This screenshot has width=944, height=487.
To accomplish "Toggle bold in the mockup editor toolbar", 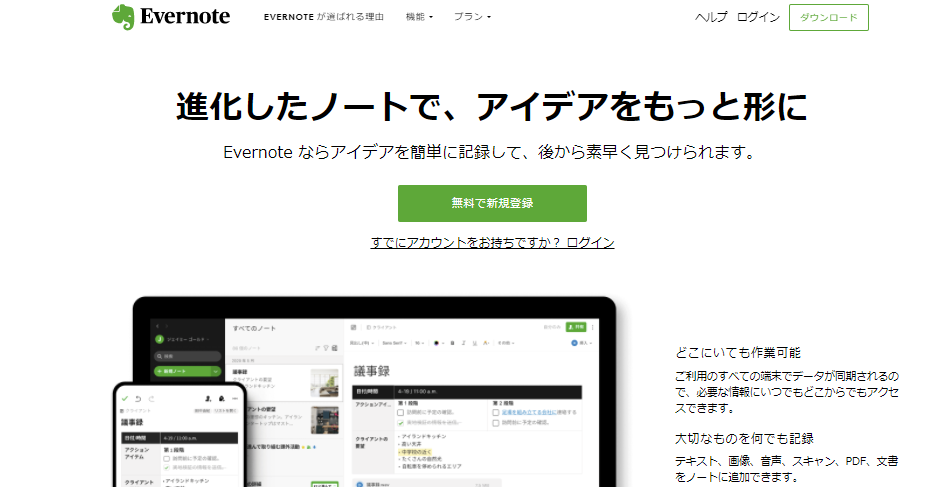I will [x=452, y=343].
